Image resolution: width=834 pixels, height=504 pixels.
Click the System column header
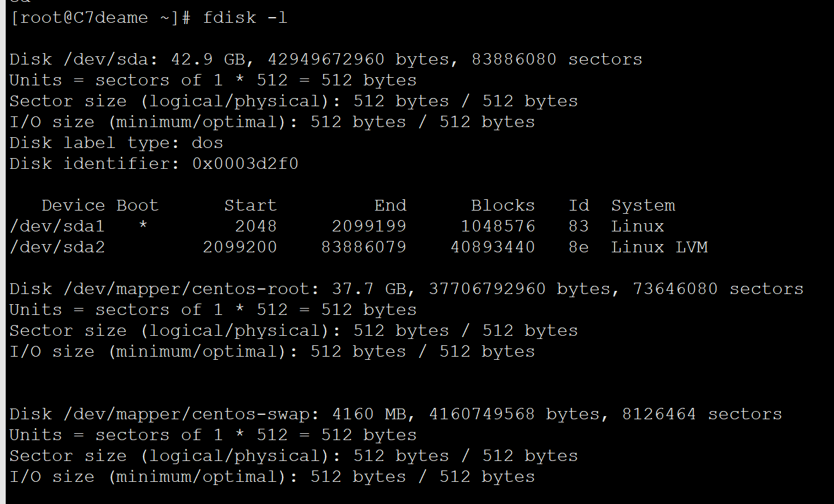(644, 206)
